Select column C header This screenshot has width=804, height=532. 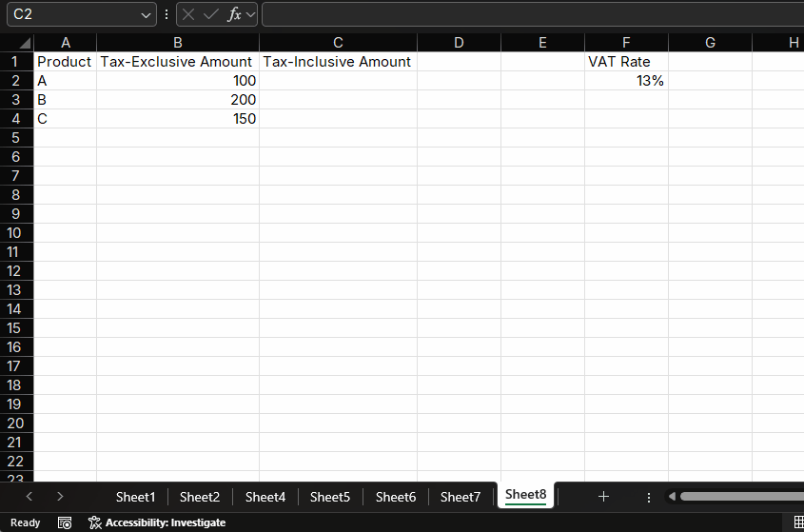pyautogui.click(x=338, y=43)
